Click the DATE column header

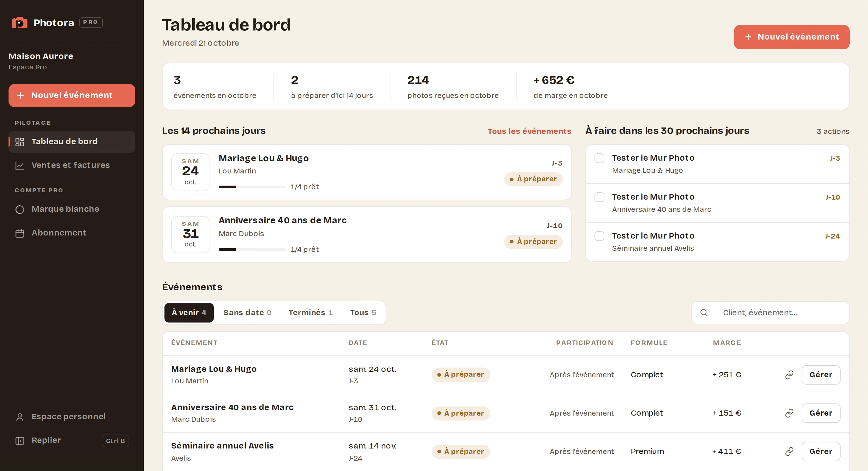coord(358,343)
